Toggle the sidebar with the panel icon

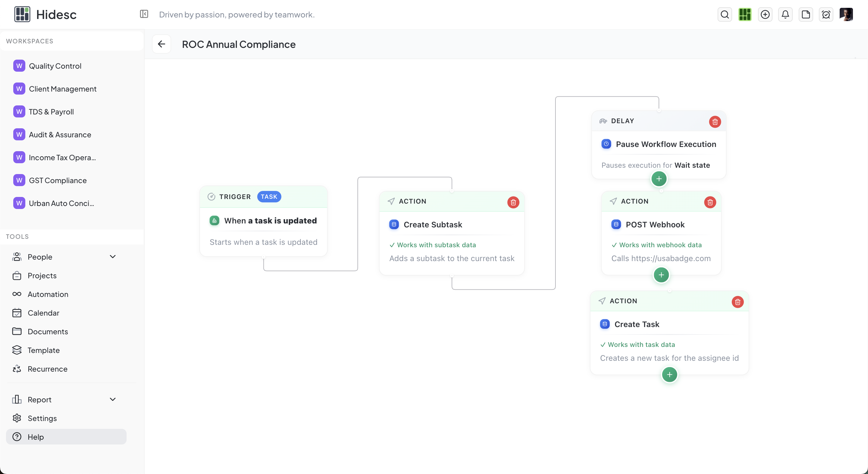[x=144, y=14]
